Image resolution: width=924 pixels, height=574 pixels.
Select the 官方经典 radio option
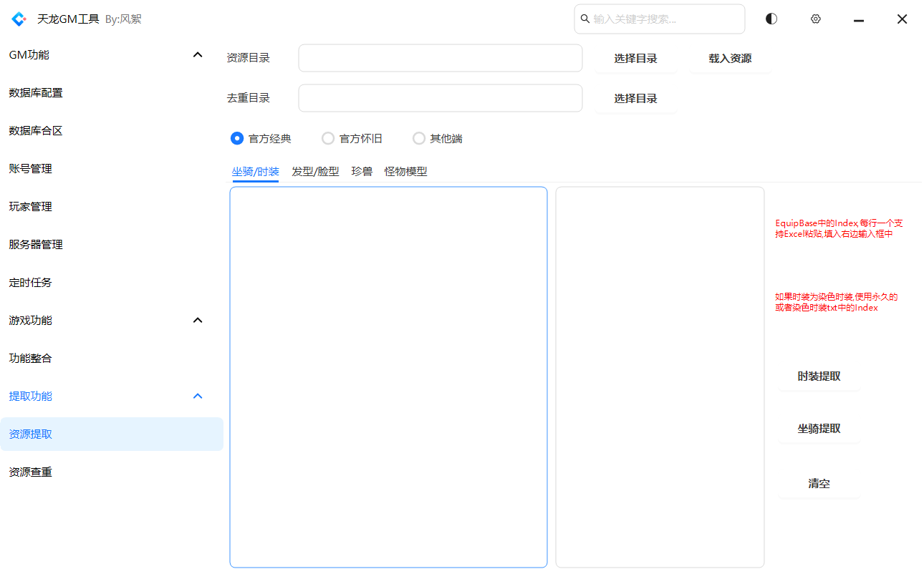[237, 138]
